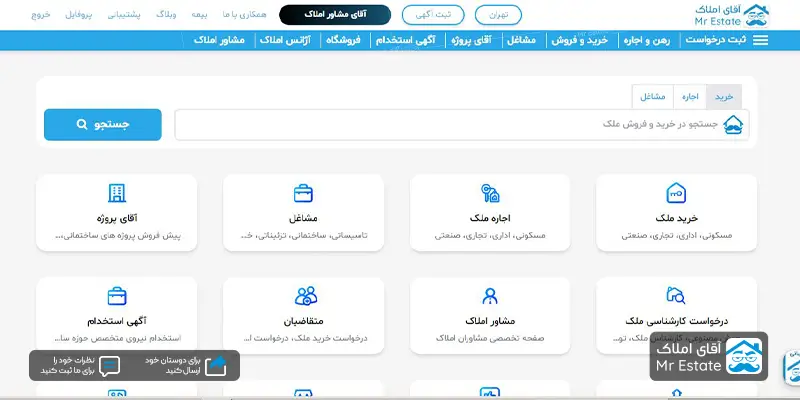Click the درخواست کارشناسی ملک search-house icon
This screenshot has height=400, width=800.
[676, 295]
